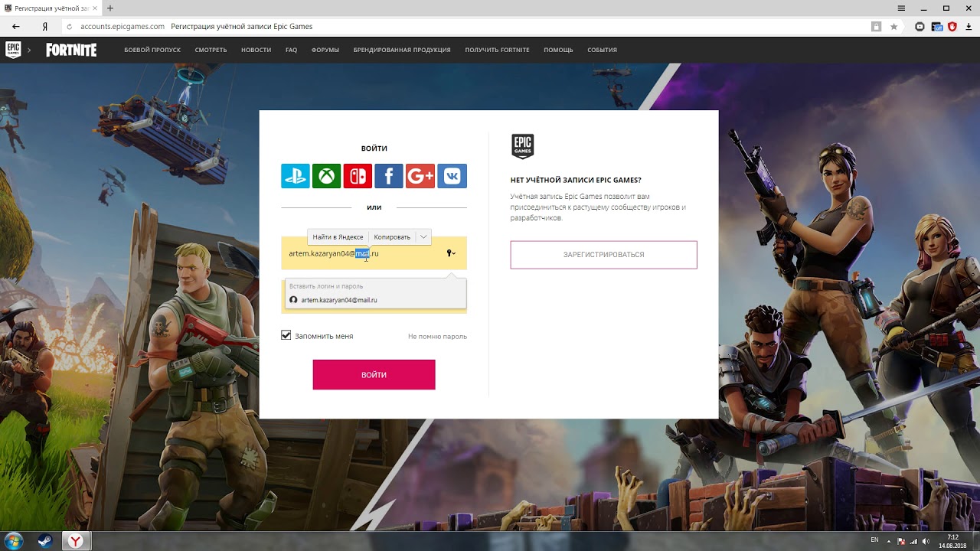Sign in with the Facebook icon

pos(389,176)
